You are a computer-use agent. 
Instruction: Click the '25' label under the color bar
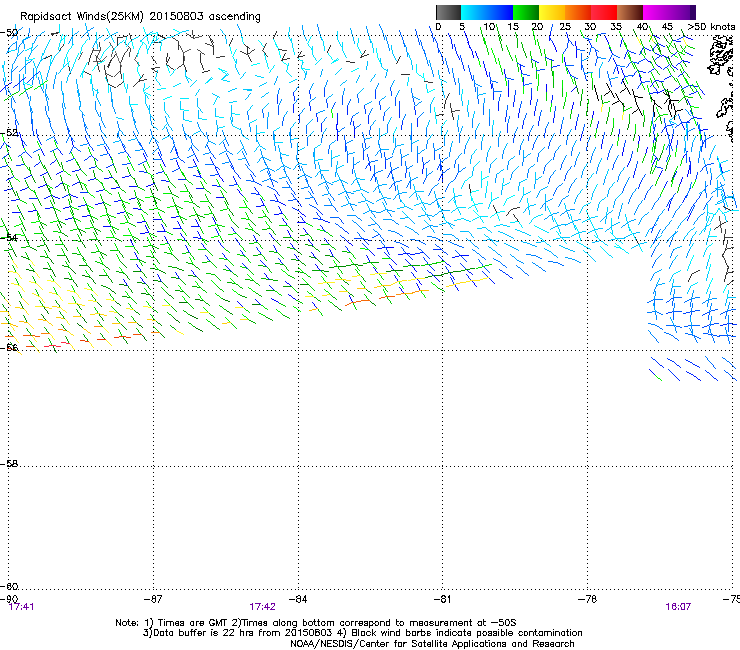tap(565, 27)
